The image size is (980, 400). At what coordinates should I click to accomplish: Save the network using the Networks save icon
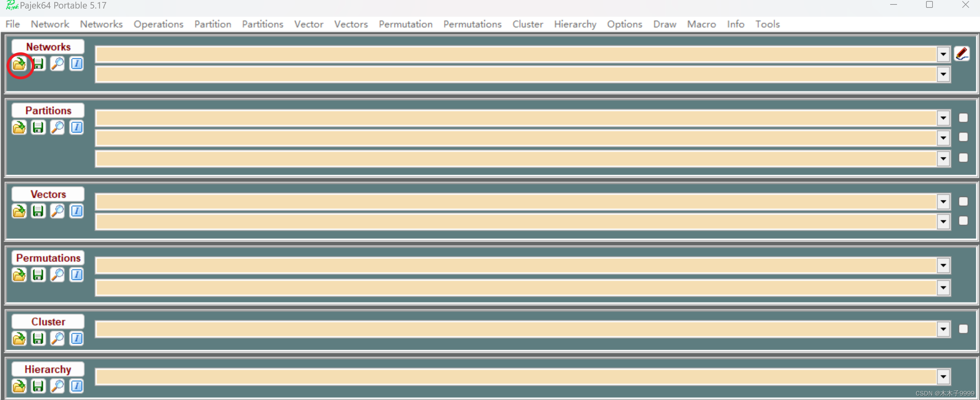(38, 63)
